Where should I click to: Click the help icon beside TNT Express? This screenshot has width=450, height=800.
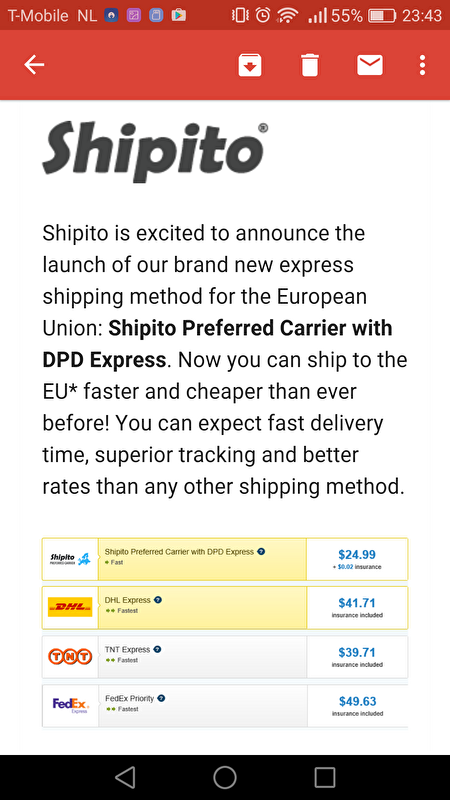tap(157, 649)
